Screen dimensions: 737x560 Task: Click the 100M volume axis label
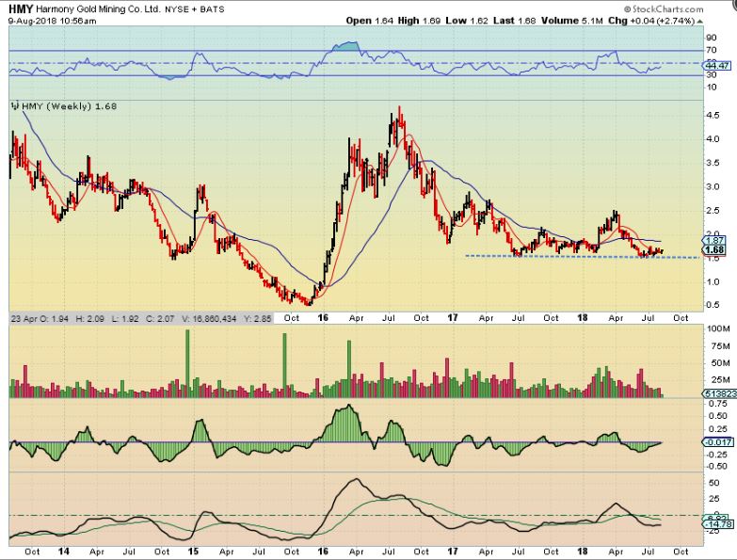click(x=719, y=328)
